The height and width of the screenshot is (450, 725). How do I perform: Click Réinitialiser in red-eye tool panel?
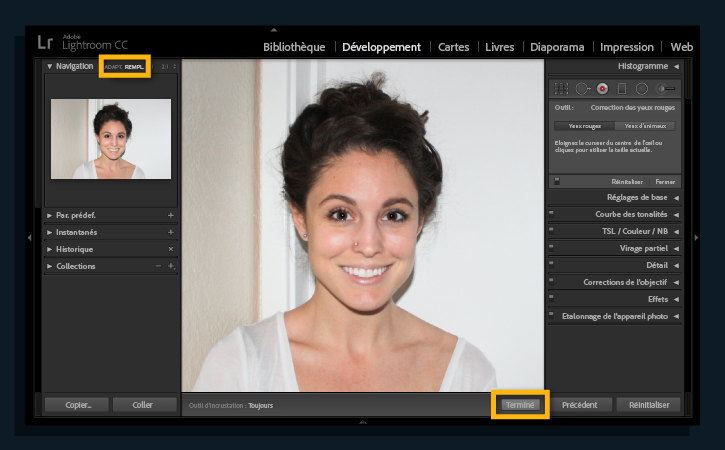(627, 182)
